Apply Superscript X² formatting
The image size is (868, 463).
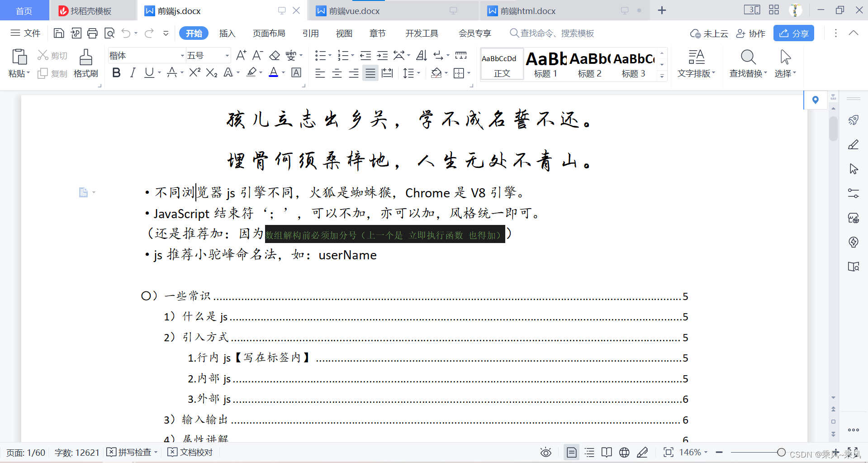click(x=195, y=72)
